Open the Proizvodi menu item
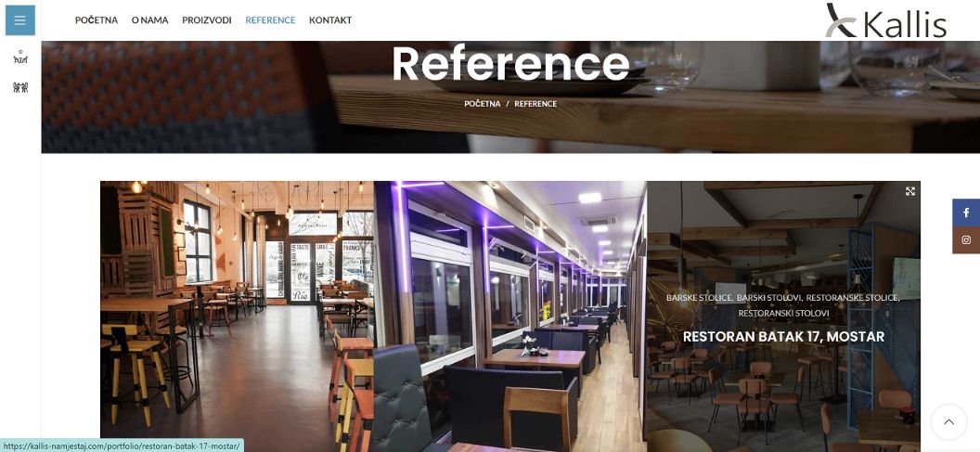 [x=207, y=20]
